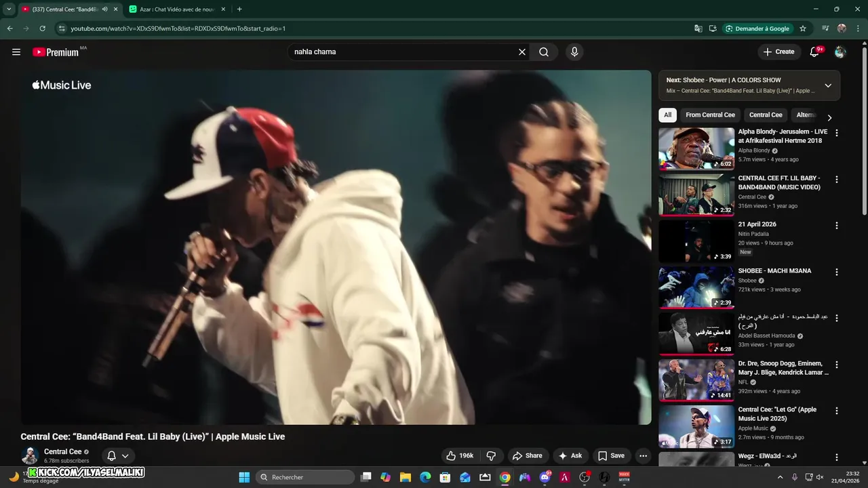Open 'Dr. Dre, Snoop Dogg, Eminem' title
The image size is (868, 488).
pos(783,368)
